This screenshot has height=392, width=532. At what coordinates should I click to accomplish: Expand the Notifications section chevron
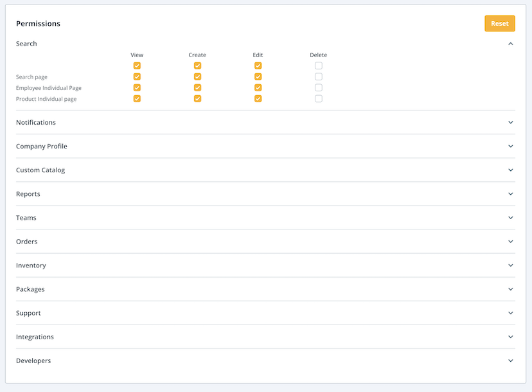click(x=511, y=123)
